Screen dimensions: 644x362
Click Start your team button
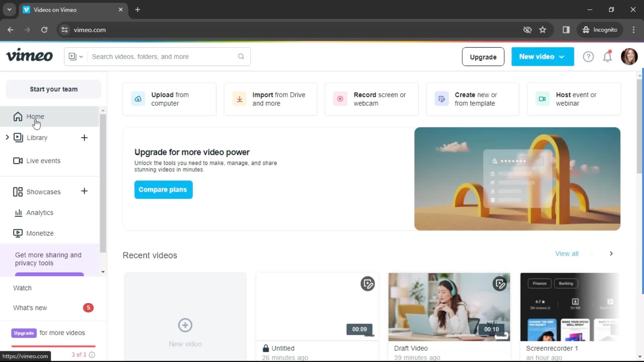54,89
